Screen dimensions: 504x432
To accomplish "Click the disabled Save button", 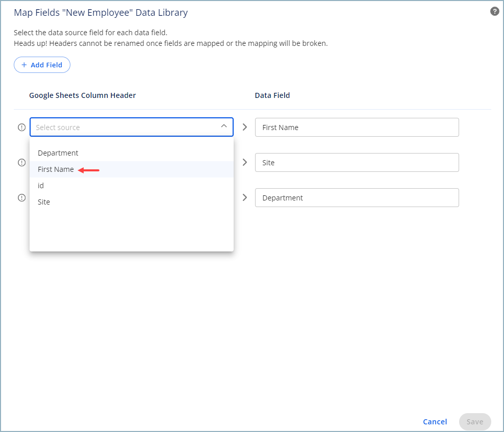I will [475, 422].
